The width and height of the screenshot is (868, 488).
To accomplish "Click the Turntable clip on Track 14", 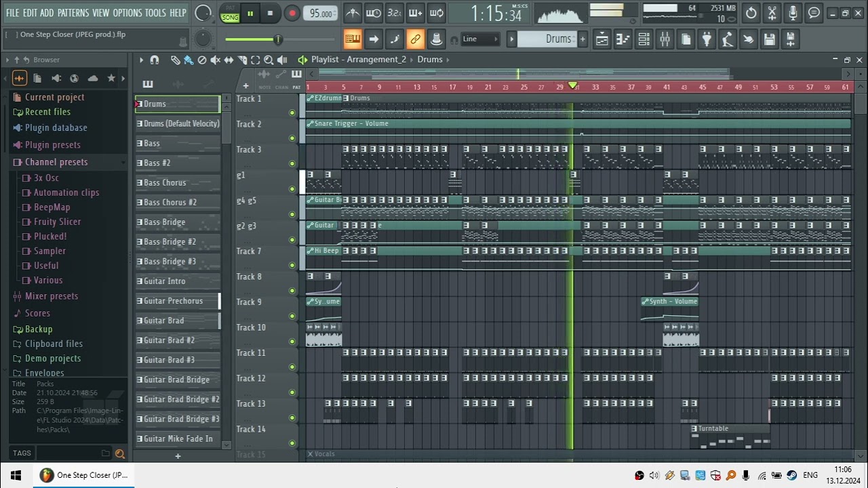I will [x=730, y=436].
